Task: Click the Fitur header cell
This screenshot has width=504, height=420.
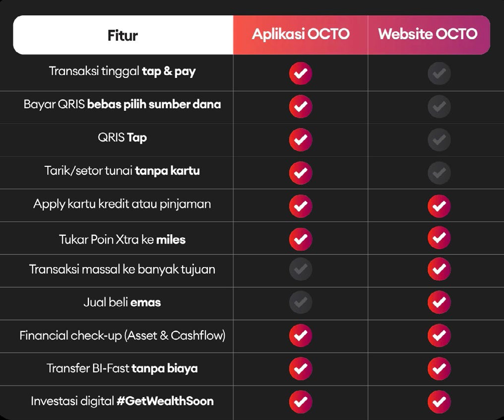Action: click(123, 35)
